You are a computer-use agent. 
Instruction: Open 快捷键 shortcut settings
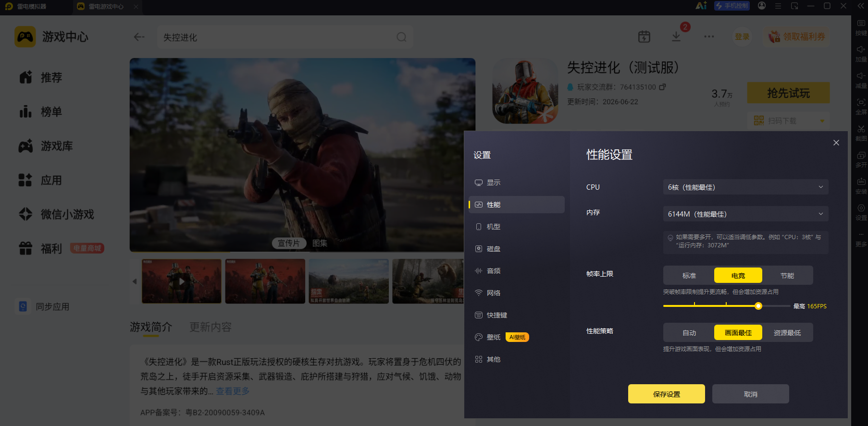[x=516, y=315]
